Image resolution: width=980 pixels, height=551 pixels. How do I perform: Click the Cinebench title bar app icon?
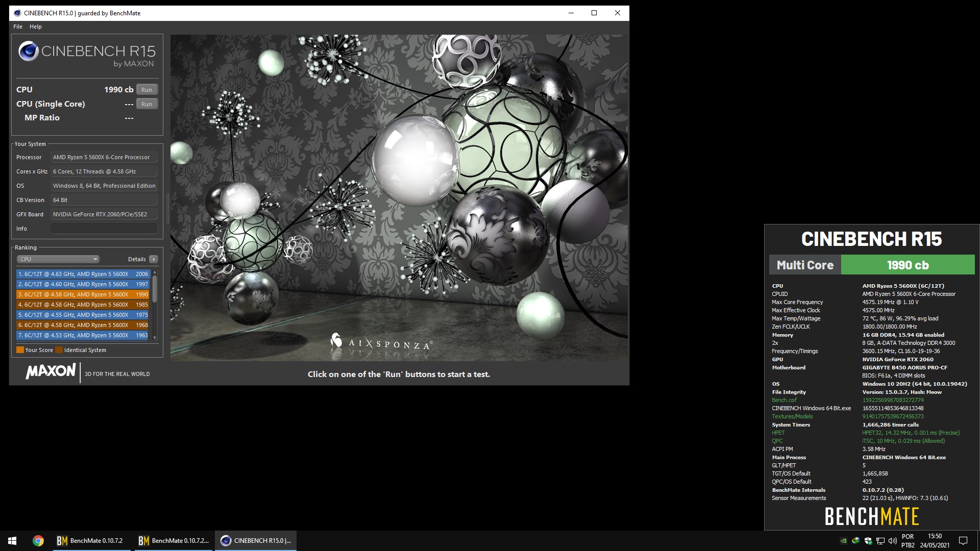point(17,13)
